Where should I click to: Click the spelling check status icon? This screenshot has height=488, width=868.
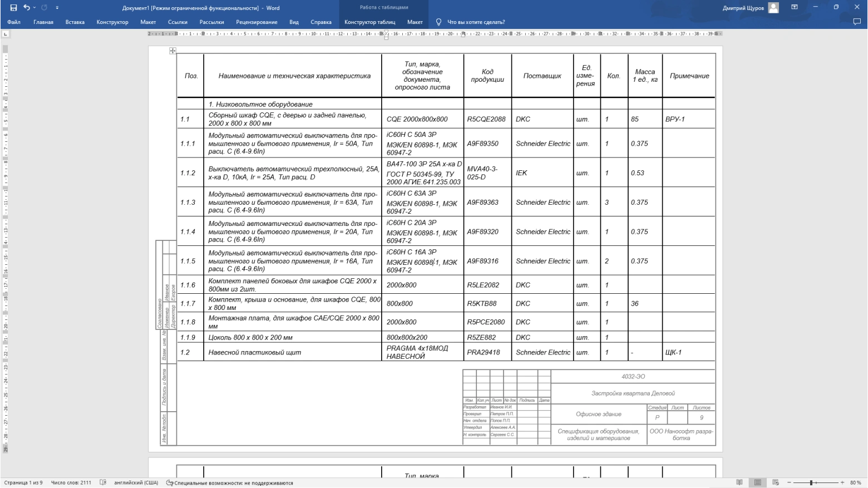pos(103,482)
